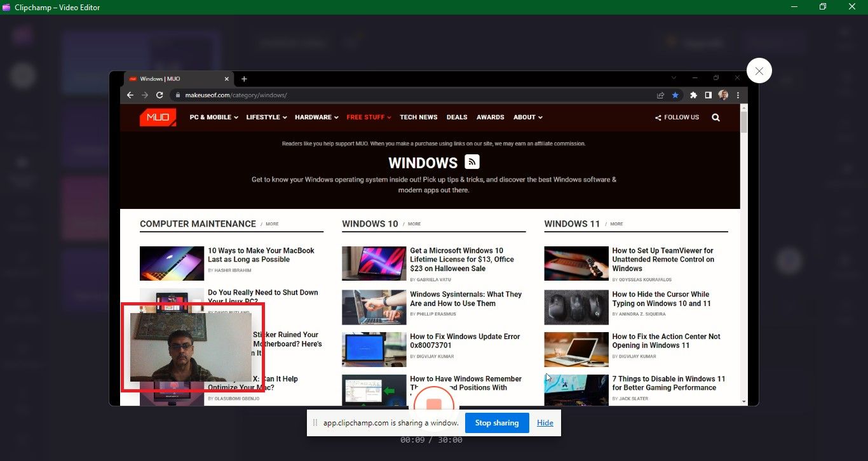Viewport: 868px width, 461px height.
Task: Open the Action Center Not Opening article
Action: pyautogui.click(x=666, y=341)
